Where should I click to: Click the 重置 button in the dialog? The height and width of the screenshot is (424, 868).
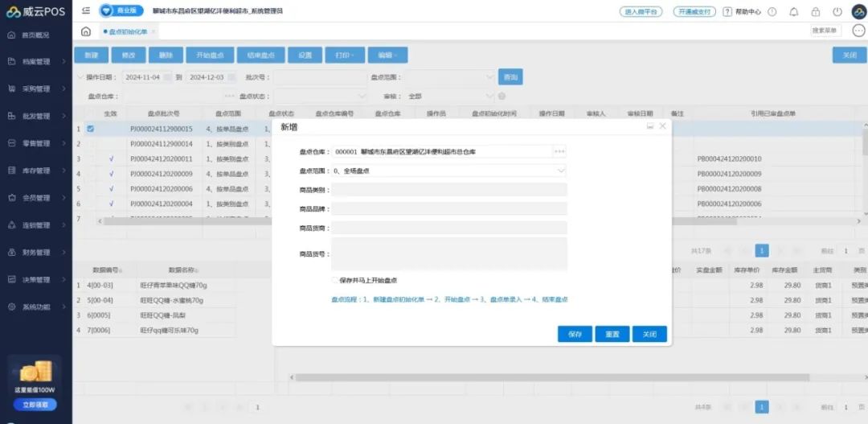click(x=612, y=334)
